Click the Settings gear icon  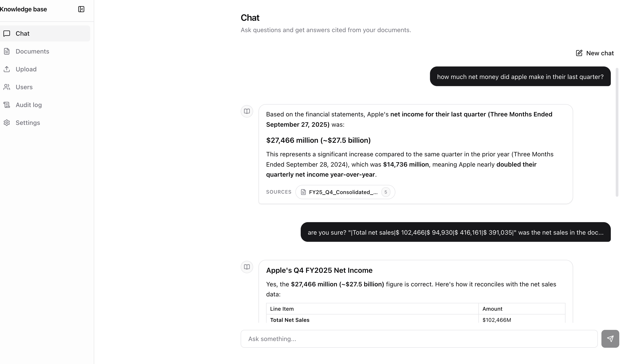[7, 123]
